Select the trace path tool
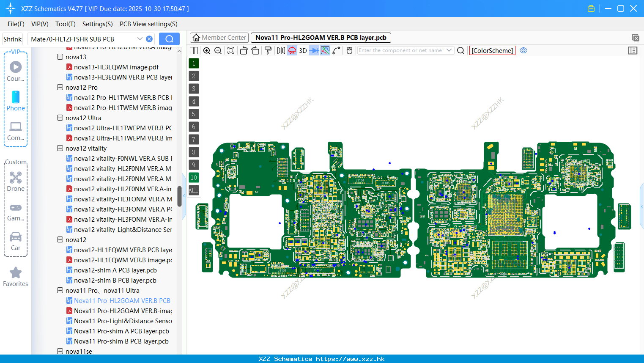 (337, 50)
